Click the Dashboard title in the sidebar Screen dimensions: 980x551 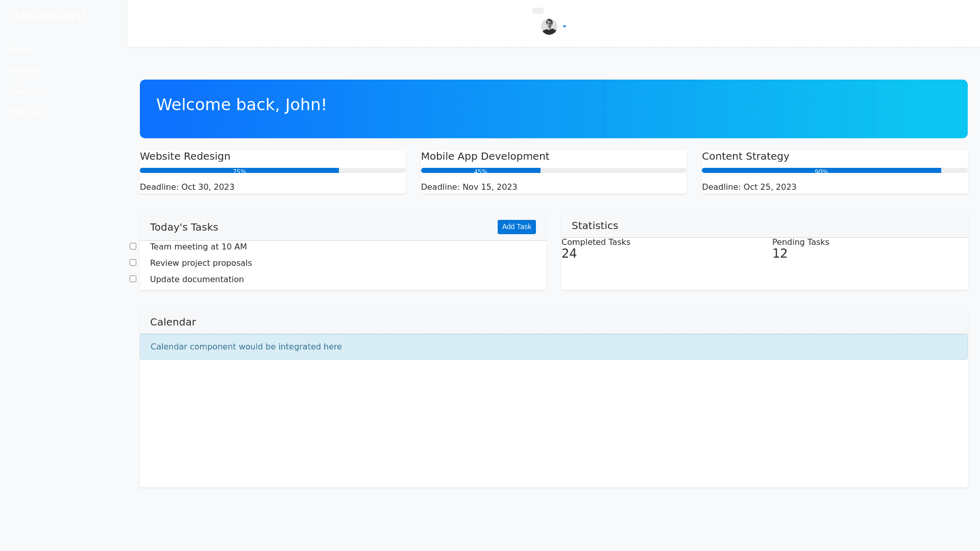pyautogui.click(x=46, y=15)
